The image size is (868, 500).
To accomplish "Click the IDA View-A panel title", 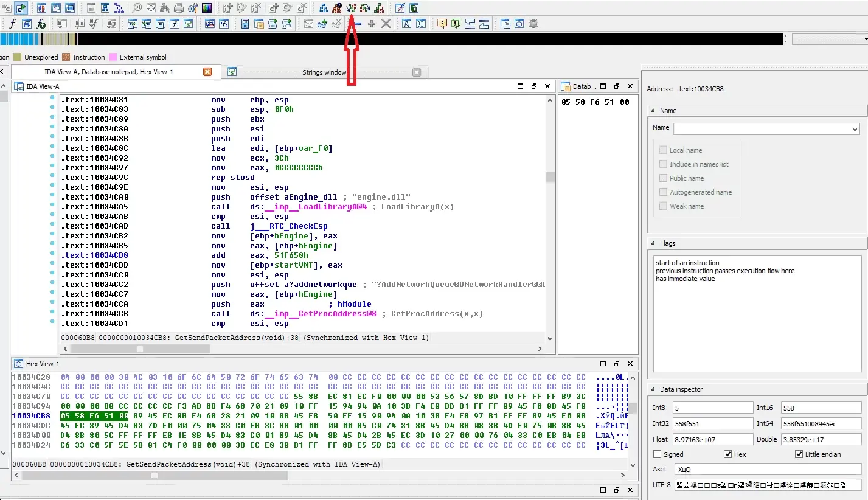I will (x=43, y=86).
